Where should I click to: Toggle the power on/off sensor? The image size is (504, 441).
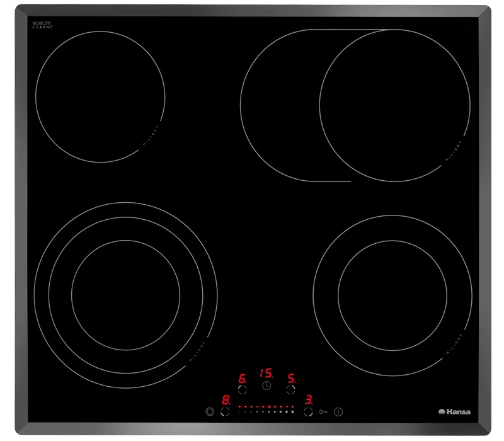339,412
